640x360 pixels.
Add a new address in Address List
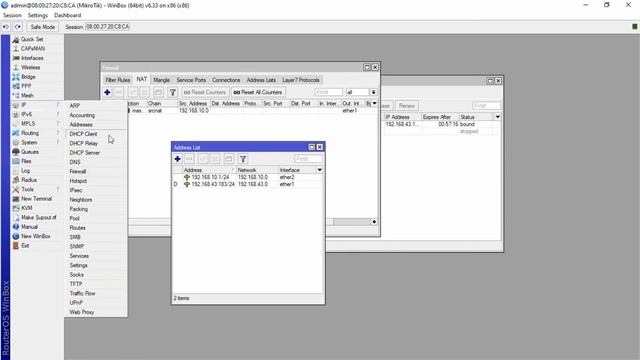[178, 159]
